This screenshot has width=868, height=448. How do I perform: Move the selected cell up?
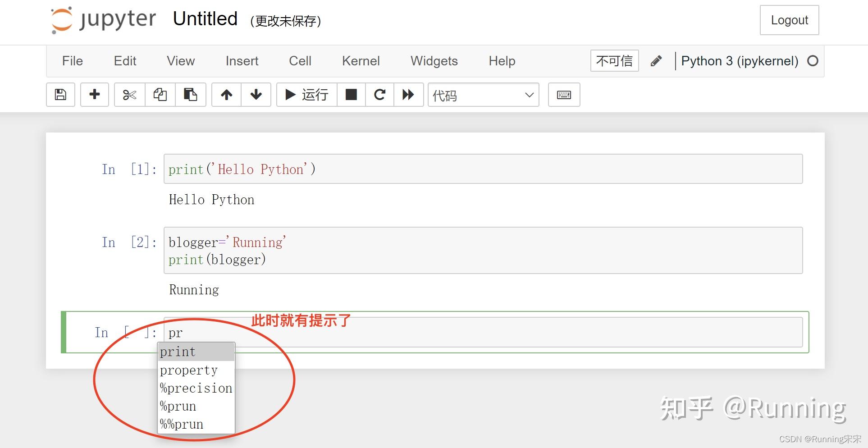tap(227, 95)
